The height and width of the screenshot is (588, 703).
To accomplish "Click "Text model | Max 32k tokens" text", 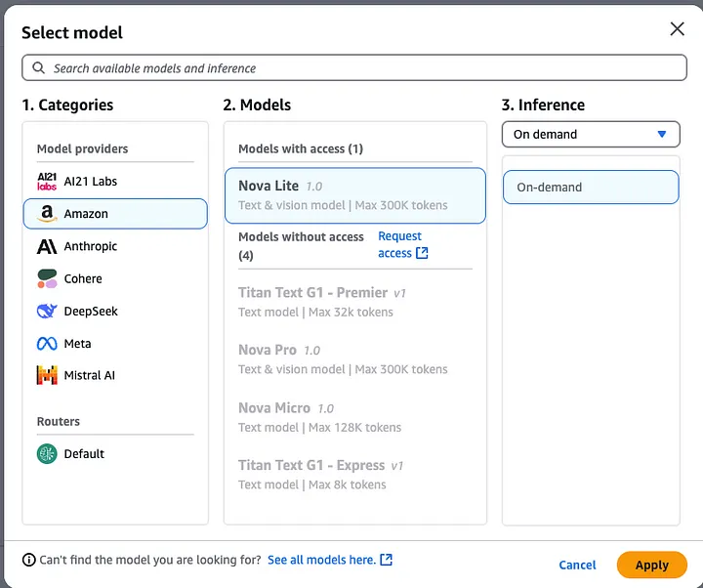I will tap(315, 313).
